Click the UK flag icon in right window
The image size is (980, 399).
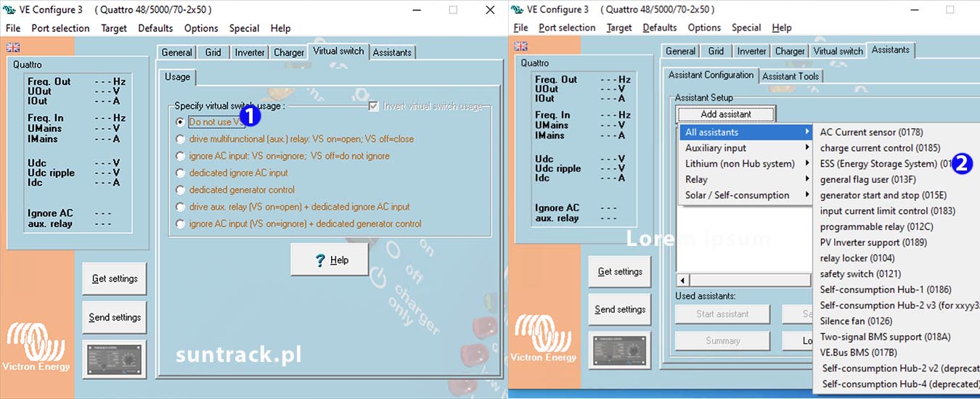pos(520,46)
